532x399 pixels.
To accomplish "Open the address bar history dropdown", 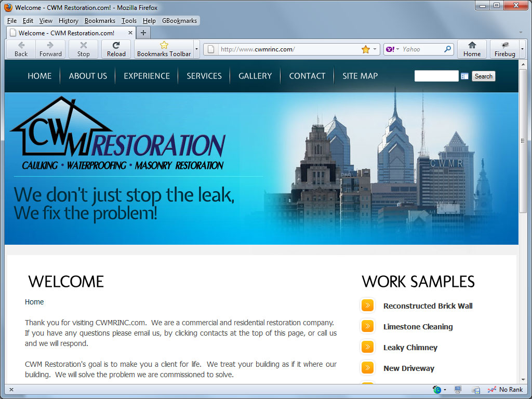I will point(375,49).
